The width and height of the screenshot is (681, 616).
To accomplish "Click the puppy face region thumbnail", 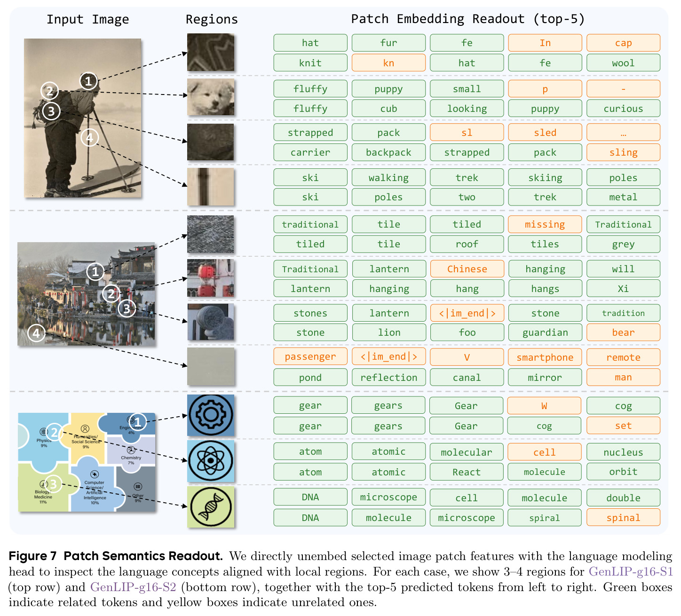I will pyautogui.click(x=211, y=97).
